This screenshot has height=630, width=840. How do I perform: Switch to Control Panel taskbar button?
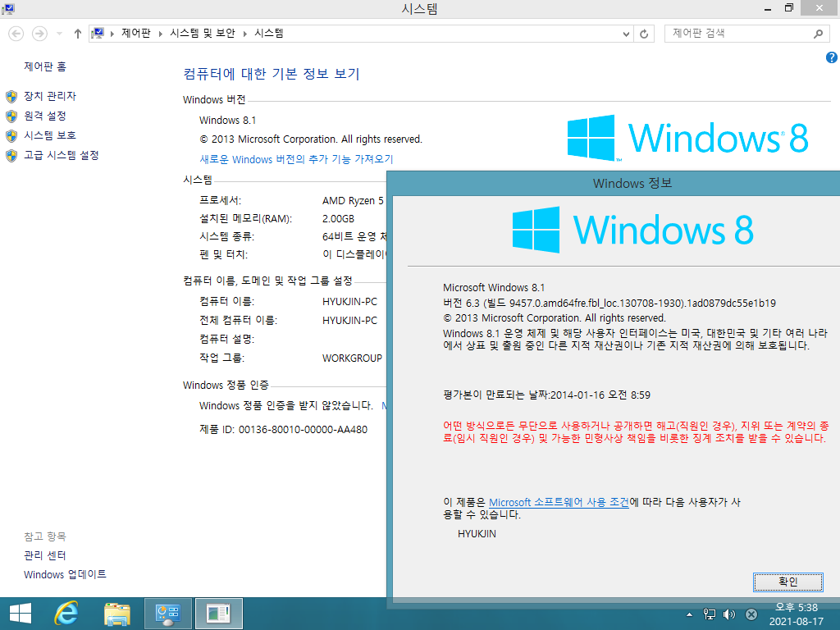pyautogui.click(x=167, y=614)
